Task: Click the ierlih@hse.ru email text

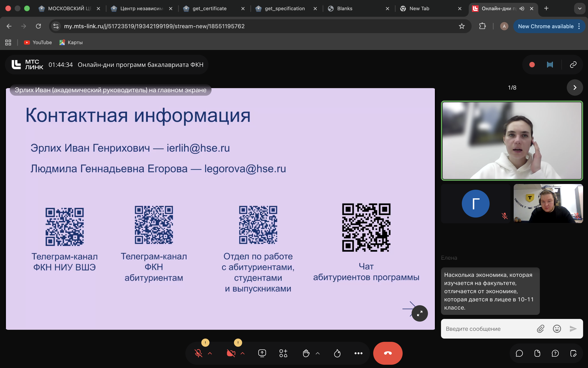Action: 198,148
